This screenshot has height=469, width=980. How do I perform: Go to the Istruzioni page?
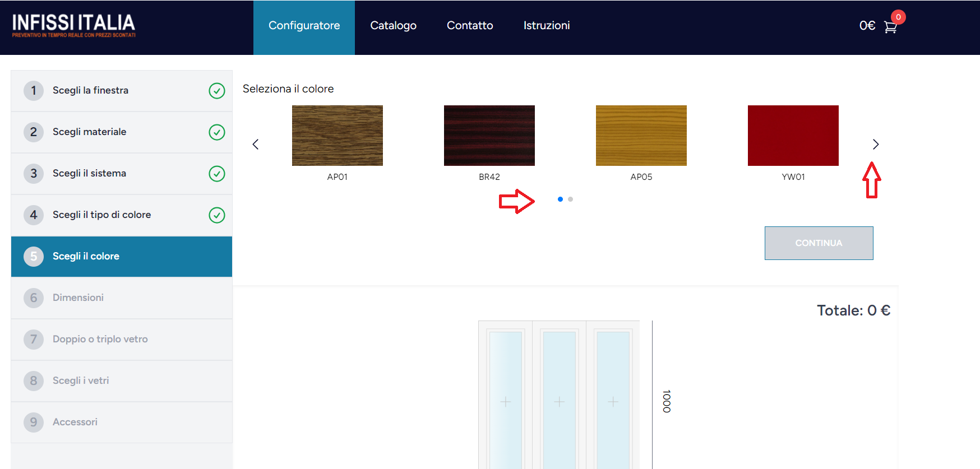pyautogui.click(x=546, y=26)
